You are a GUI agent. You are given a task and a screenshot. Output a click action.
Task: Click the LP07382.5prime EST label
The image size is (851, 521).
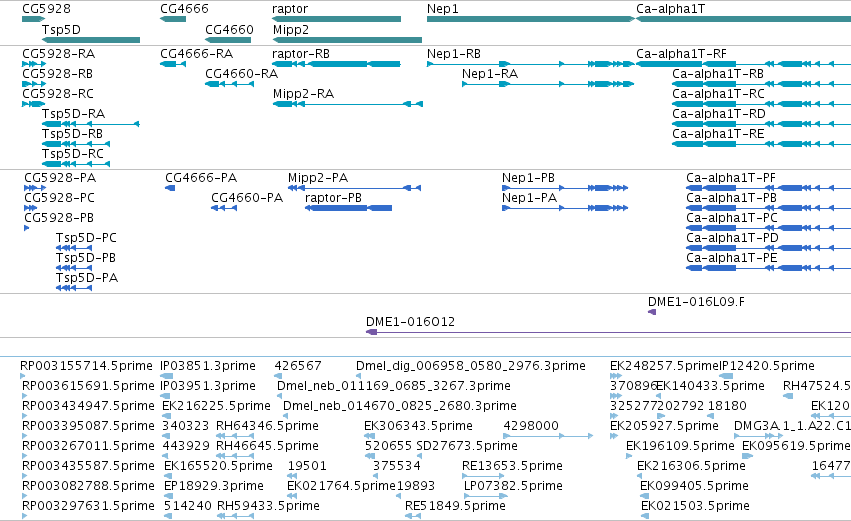[x=513, y=486]
